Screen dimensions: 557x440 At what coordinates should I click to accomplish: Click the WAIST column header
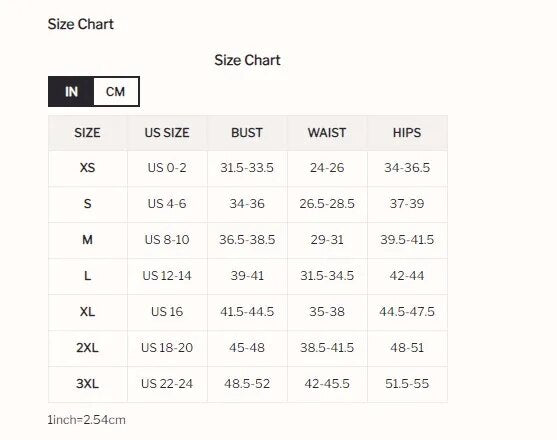coord(327,133)
